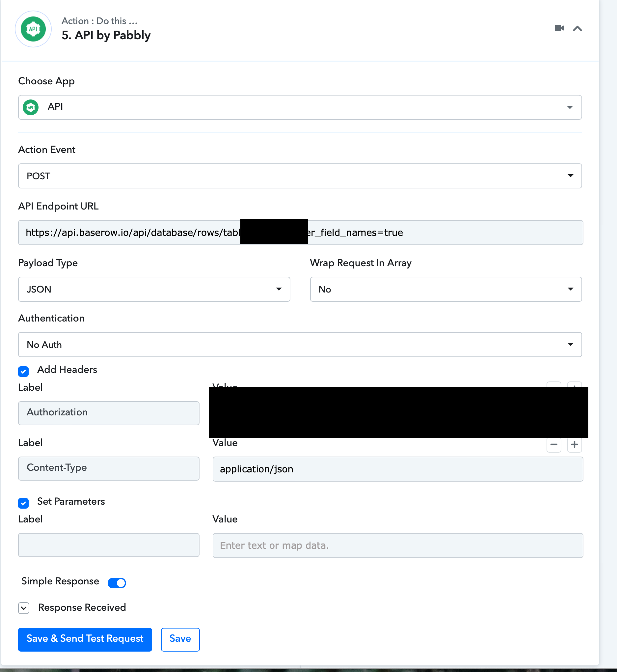This screenshot has height=672, width=617.
Task: Uncheck the Set Parameters checkbox
Action: (x=23, y=503)
